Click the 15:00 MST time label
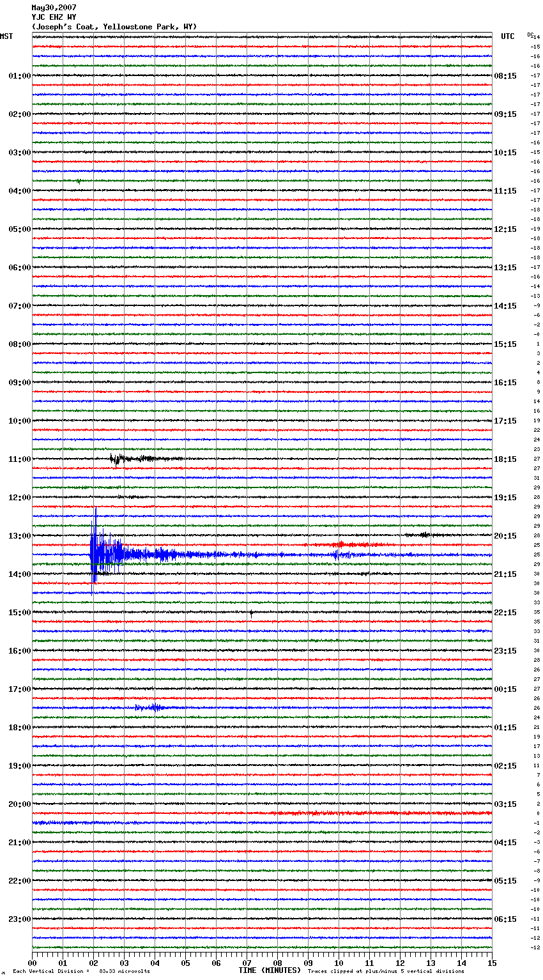Viewport: 543px width, 980px height. click(20, 613)
